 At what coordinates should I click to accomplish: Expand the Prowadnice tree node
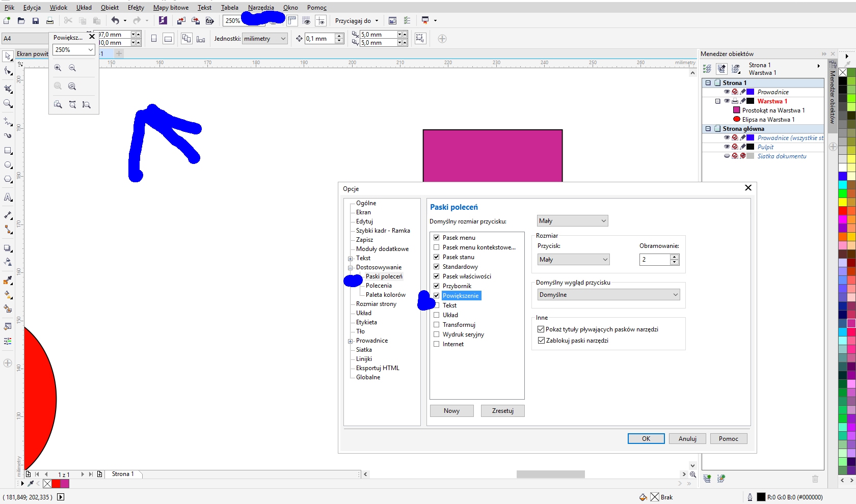(351, 341)
